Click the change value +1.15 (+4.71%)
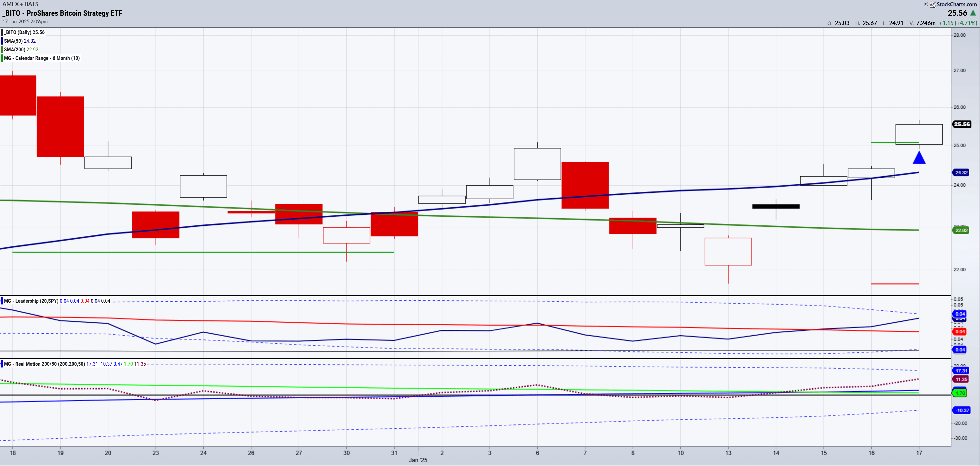This screenshot has height=466, width=980. point(958,23)
